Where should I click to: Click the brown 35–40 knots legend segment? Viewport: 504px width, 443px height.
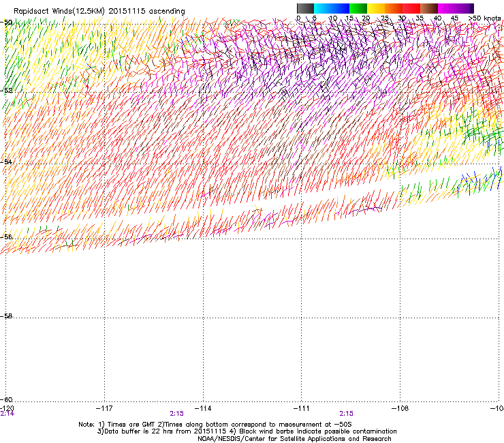[429, 8]
